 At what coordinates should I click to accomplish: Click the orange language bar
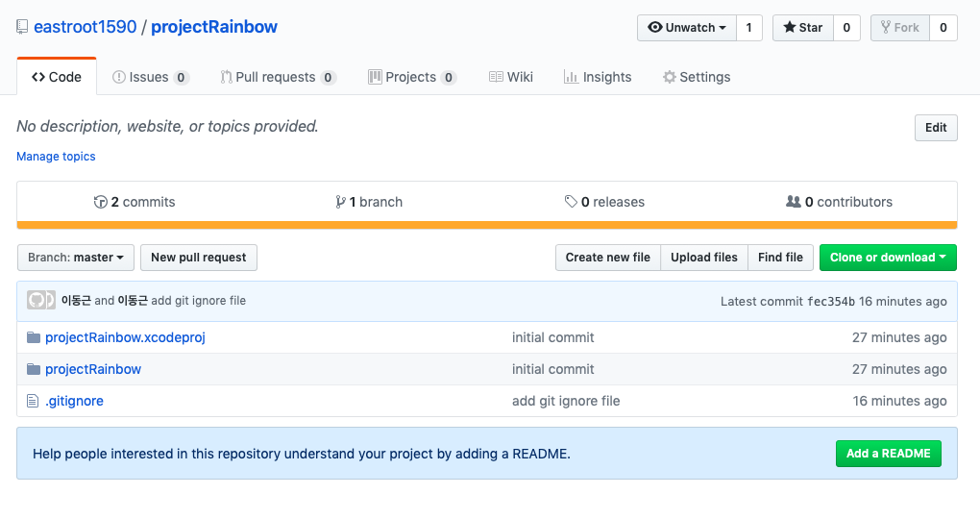point(487,225)
